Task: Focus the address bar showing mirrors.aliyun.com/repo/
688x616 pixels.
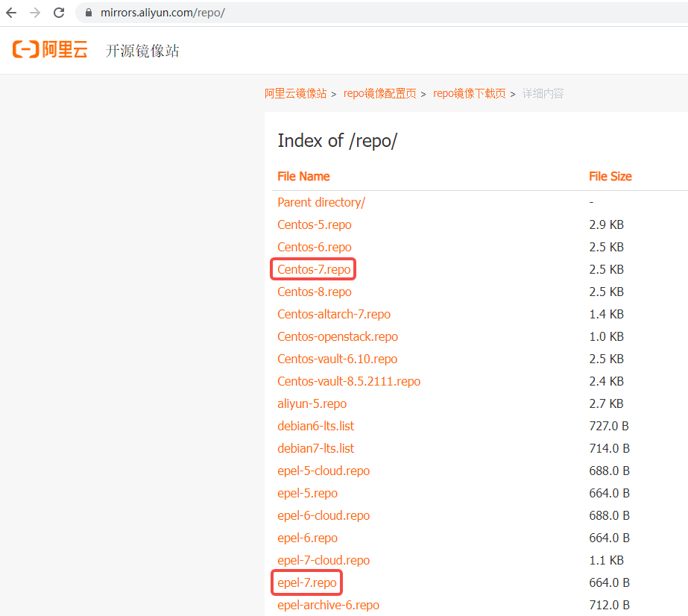Action: tap(382, 13)
